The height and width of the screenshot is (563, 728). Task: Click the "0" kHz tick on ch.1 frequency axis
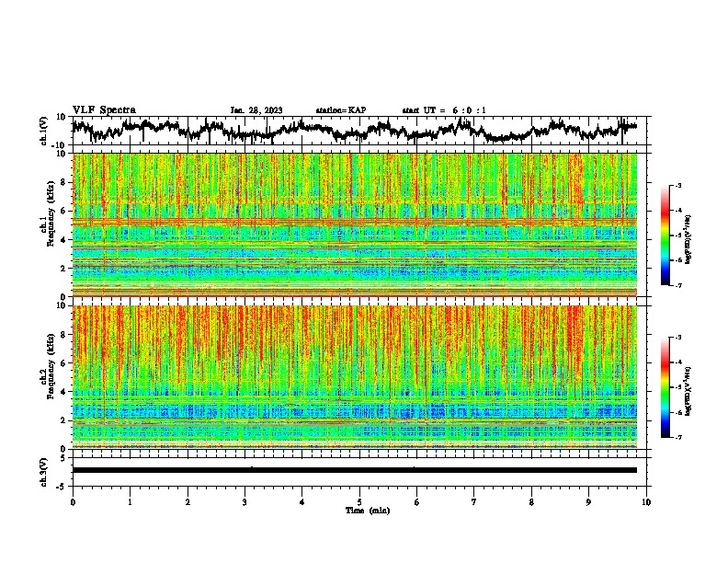point(63,297)
